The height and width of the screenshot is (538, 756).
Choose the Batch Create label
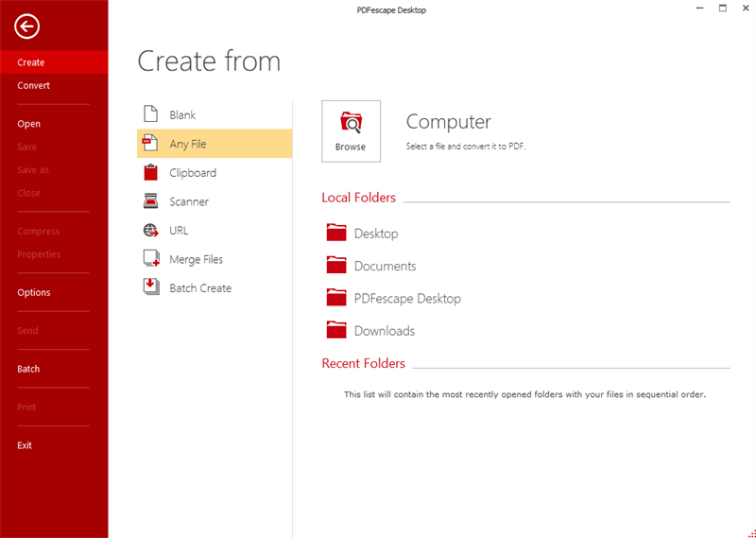200,288
